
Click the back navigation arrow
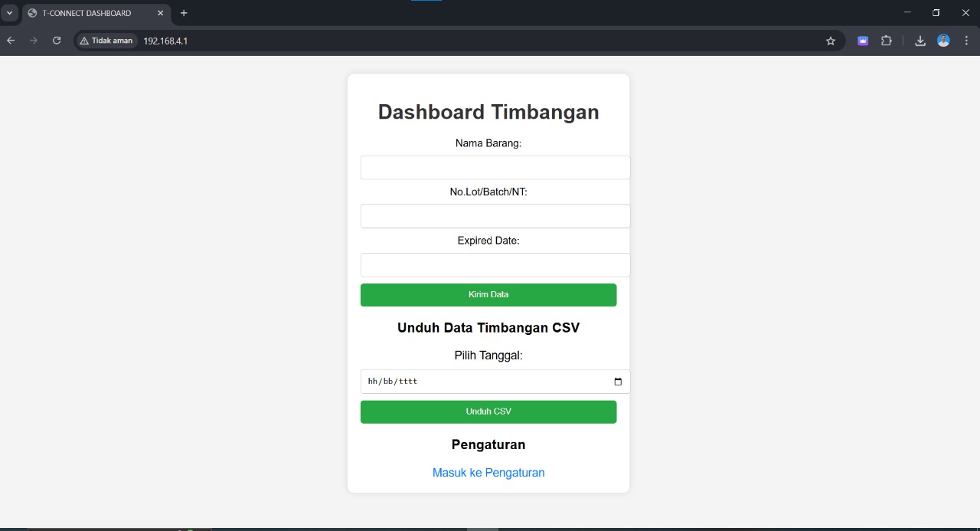tap(11, 41)
